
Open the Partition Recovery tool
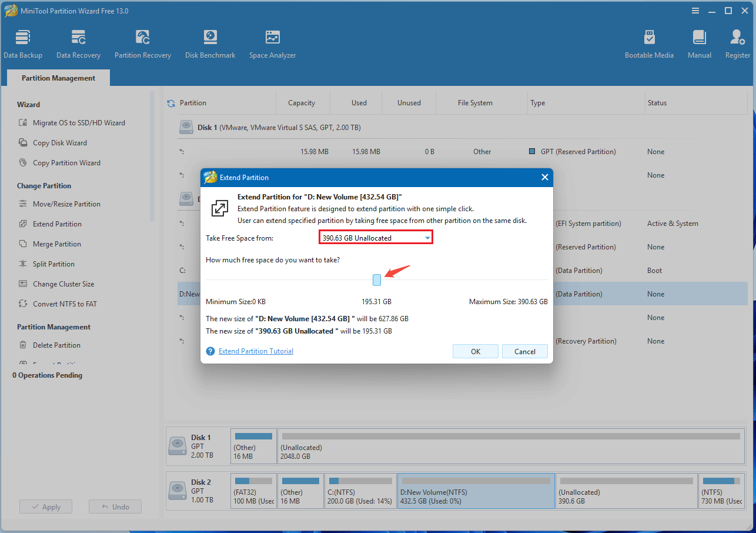[x=143, y=44]
